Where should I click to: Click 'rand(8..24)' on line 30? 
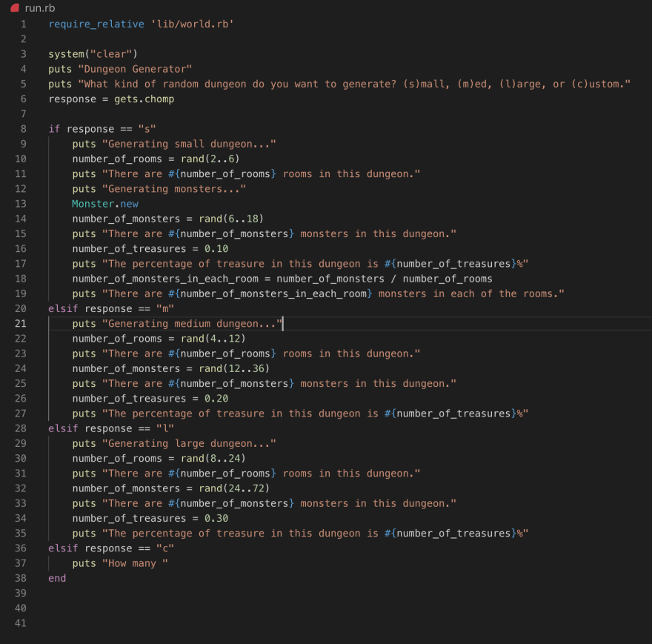(213, 459)
